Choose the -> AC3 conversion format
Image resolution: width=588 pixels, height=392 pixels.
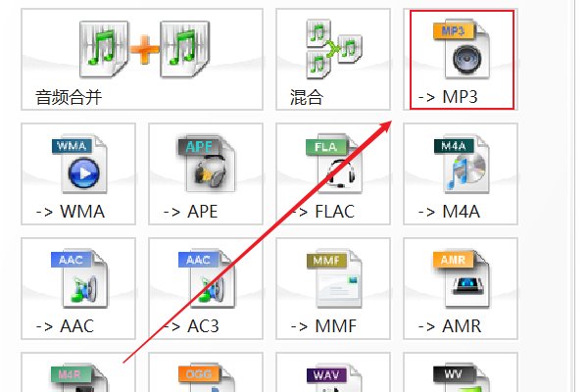(206, 288)
